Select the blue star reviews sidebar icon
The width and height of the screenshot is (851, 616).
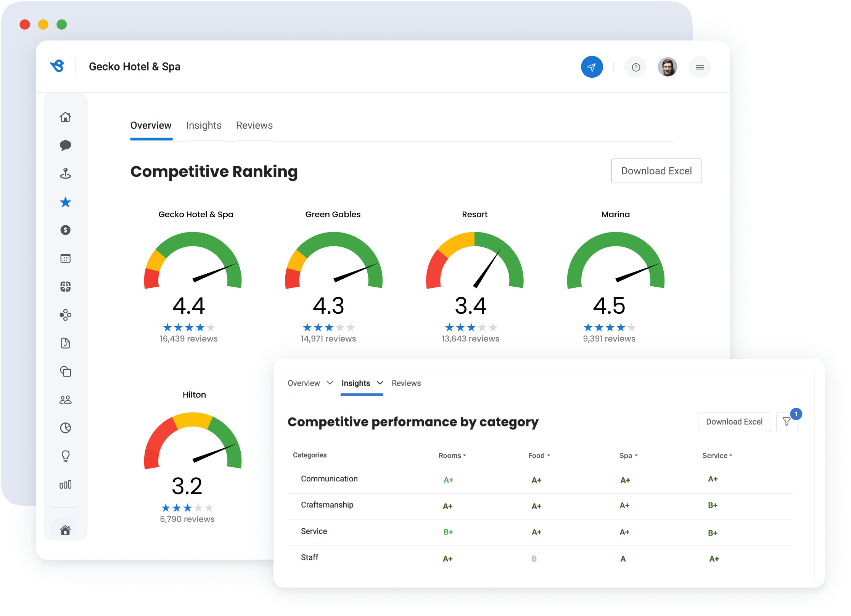point(65,202)
